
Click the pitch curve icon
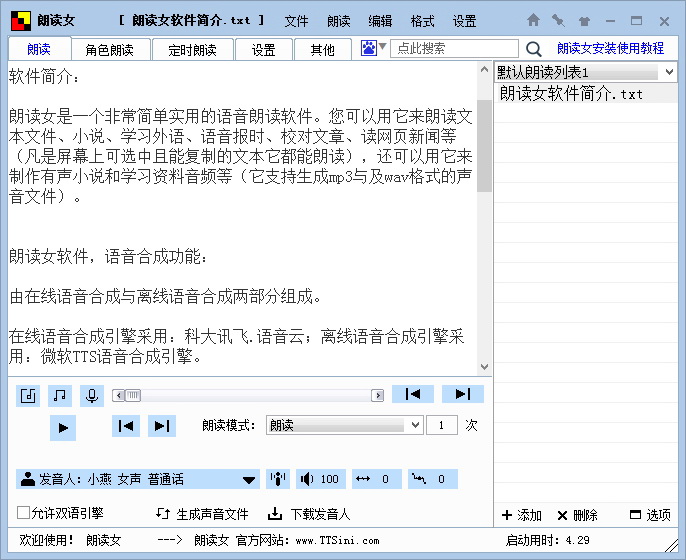click(x=419, y=479)
